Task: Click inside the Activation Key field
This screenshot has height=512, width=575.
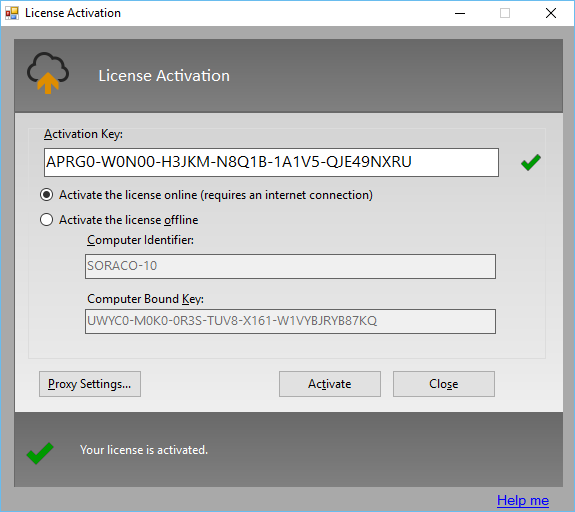Action: [271, 162]
